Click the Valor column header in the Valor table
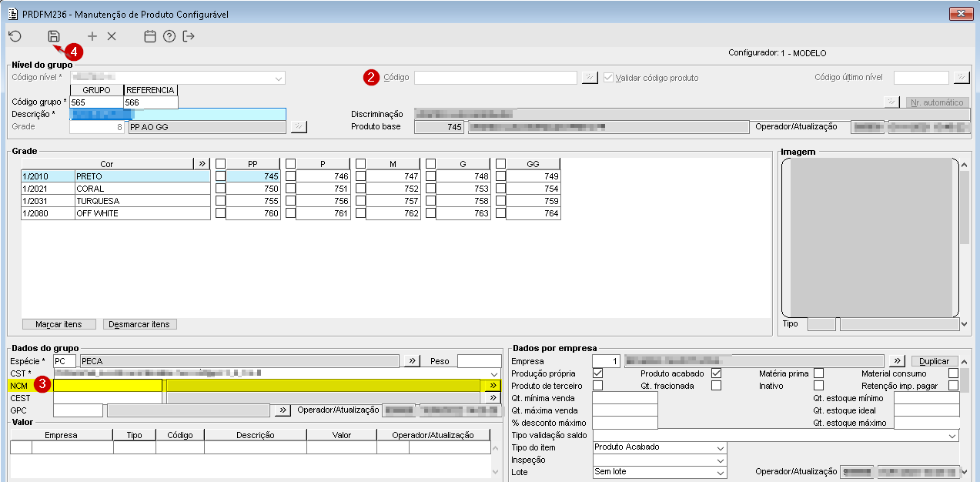 point(342,435)
